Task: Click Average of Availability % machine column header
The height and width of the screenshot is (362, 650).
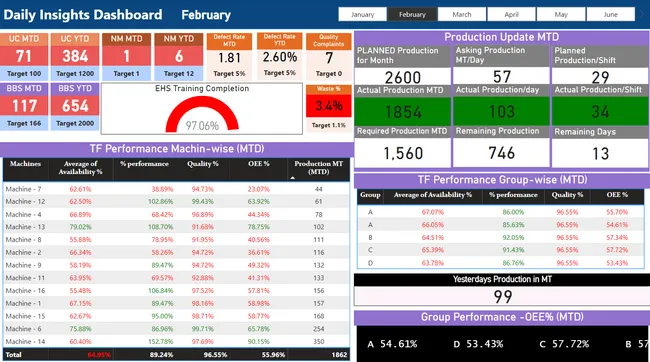Action: pyautogui.click(x=80, y=168)
